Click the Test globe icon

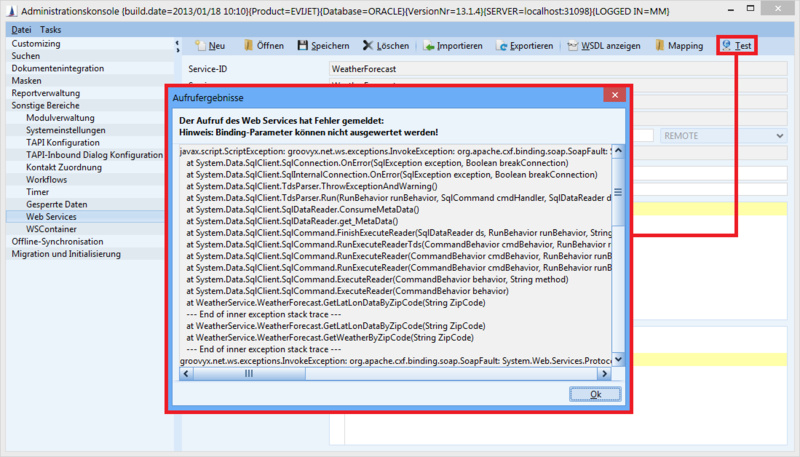coord(726,45)
